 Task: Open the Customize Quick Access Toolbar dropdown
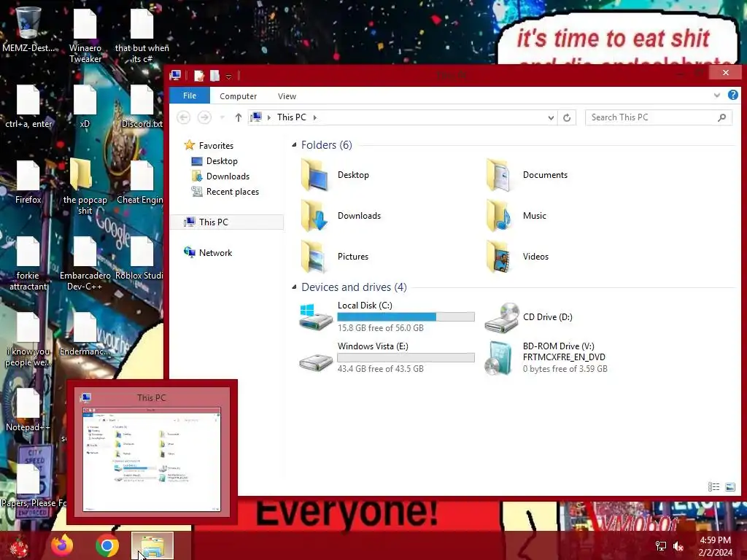228,76
